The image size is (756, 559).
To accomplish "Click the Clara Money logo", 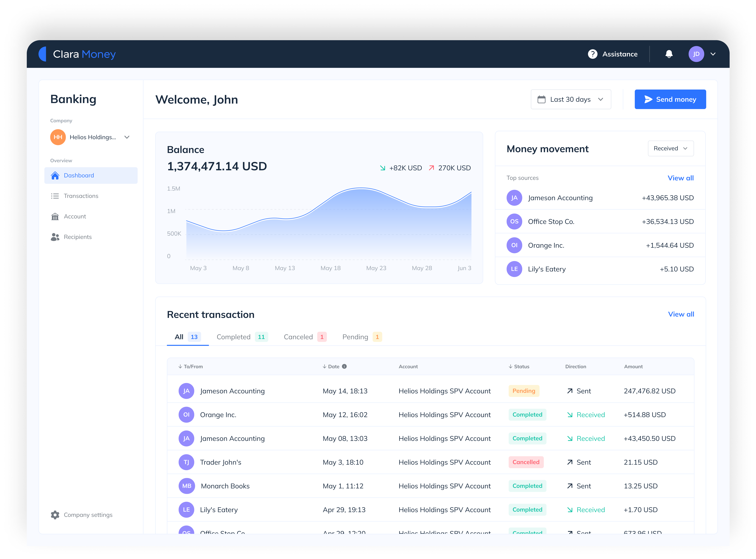I will pos(77,54).
